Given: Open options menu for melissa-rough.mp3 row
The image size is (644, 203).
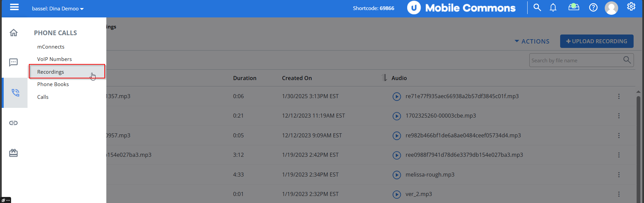Looking at the screenshot, I should 619,175.
